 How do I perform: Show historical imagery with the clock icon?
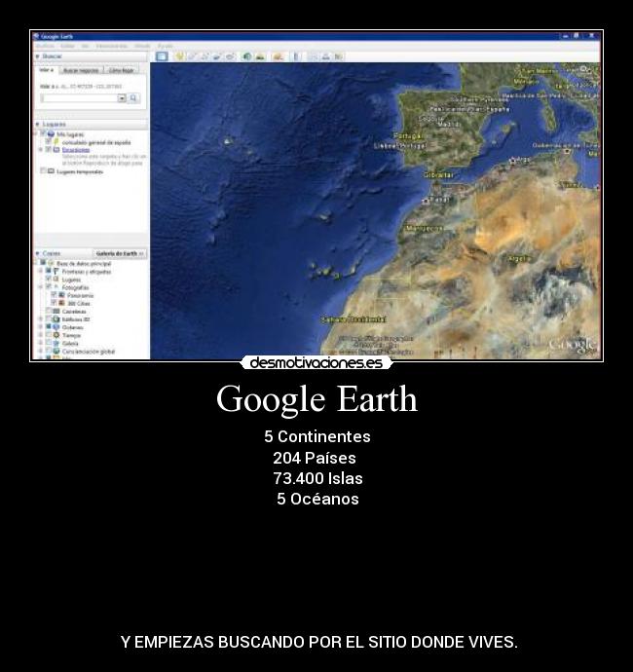pyautogui.click(x=246, y=56)
